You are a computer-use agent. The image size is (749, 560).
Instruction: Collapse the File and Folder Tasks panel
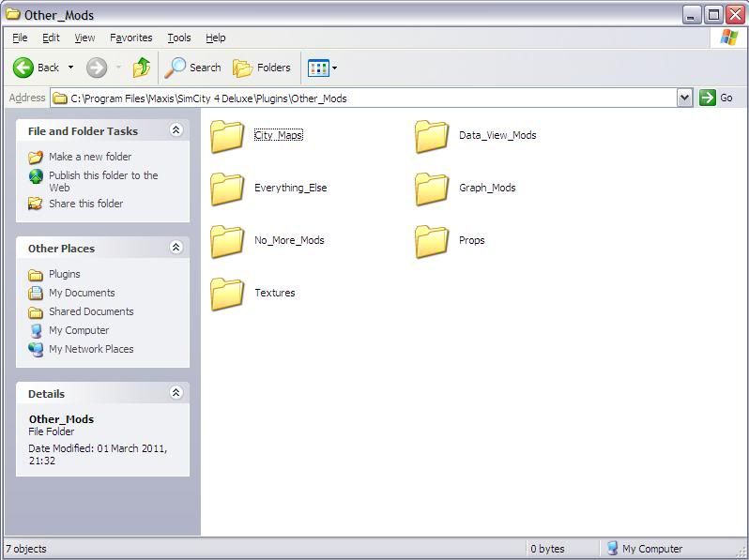click(x=176, y=129)
